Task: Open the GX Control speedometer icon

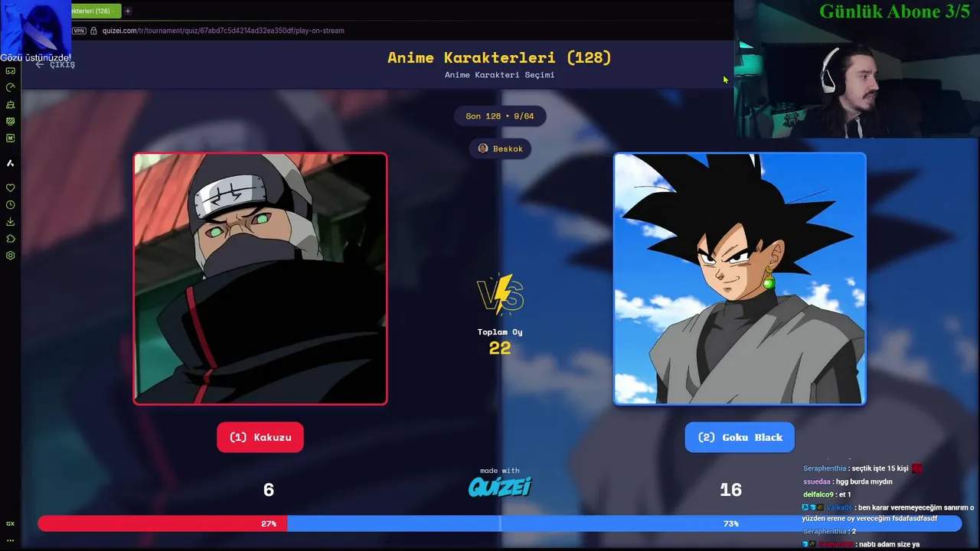Action: tap(11, 87)
